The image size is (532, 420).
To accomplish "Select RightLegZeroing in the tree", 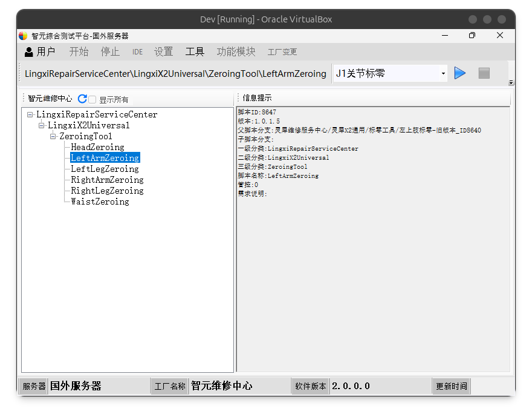I will pyautogui.click(x=107, y=191).
